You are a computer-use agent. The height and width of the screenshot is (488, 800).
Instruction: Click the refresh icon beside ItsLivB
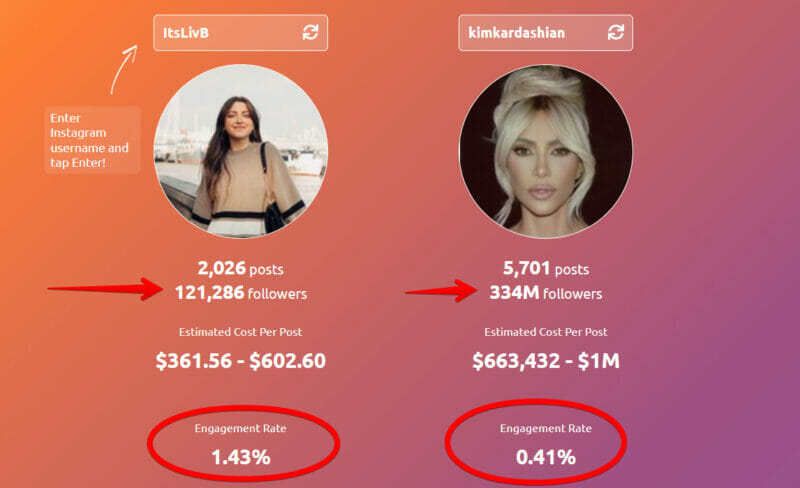(x=310, y=33)
